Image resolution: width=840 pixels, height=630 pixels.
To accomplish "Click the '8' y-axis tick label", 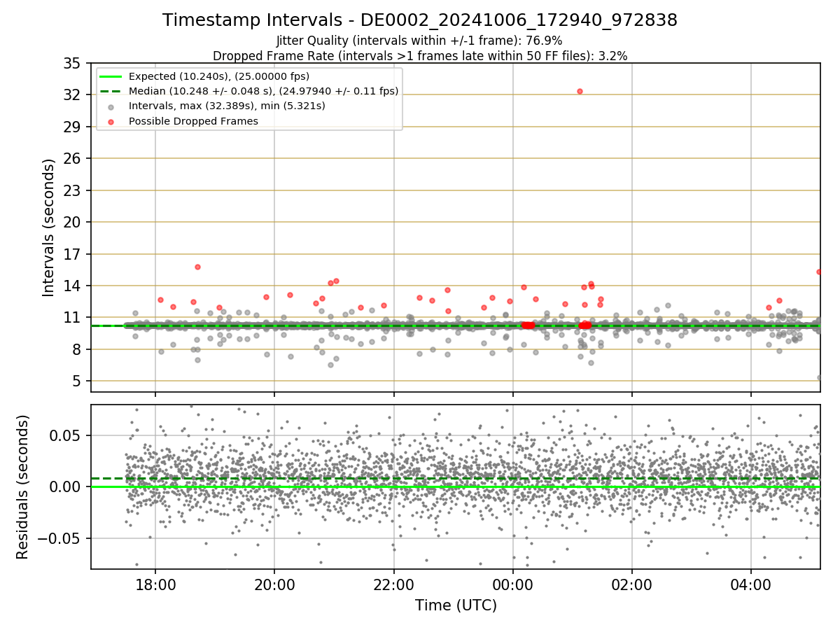I will coord(76,349).
